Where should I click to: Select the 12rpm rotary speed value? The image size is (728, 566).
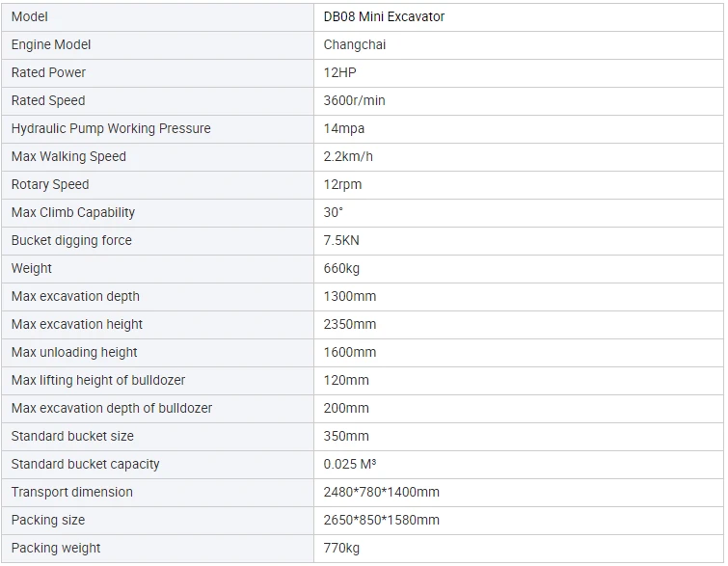[x=342, y=184]
